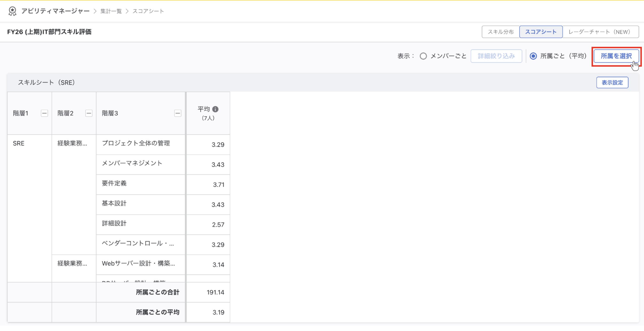Click the average value 2.57

[218, 225]
